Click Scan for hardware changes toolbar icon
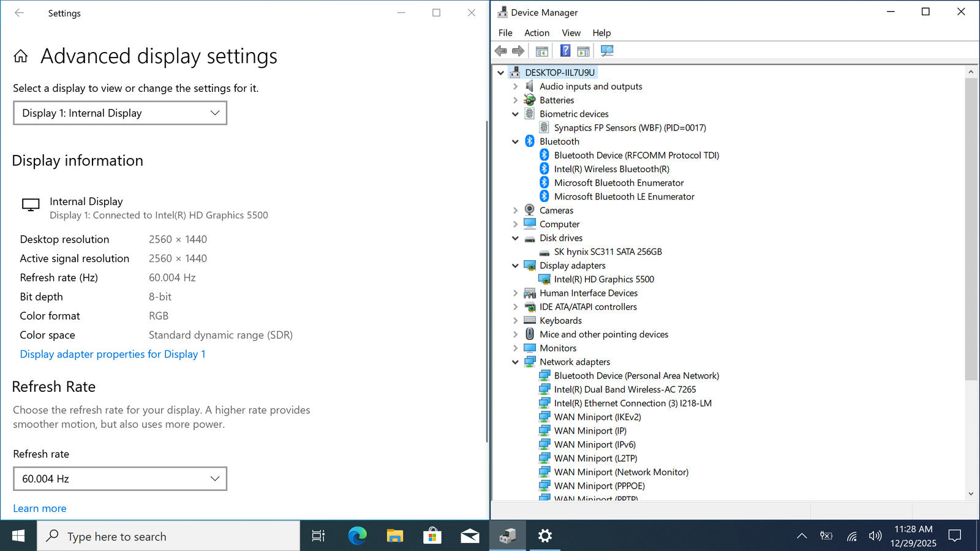 (607, 51)
